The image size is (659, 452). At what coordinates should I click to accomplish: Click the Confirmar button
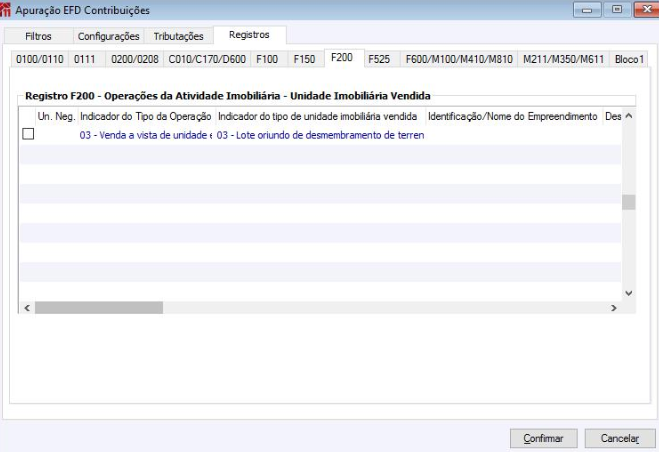coord(543,439)
